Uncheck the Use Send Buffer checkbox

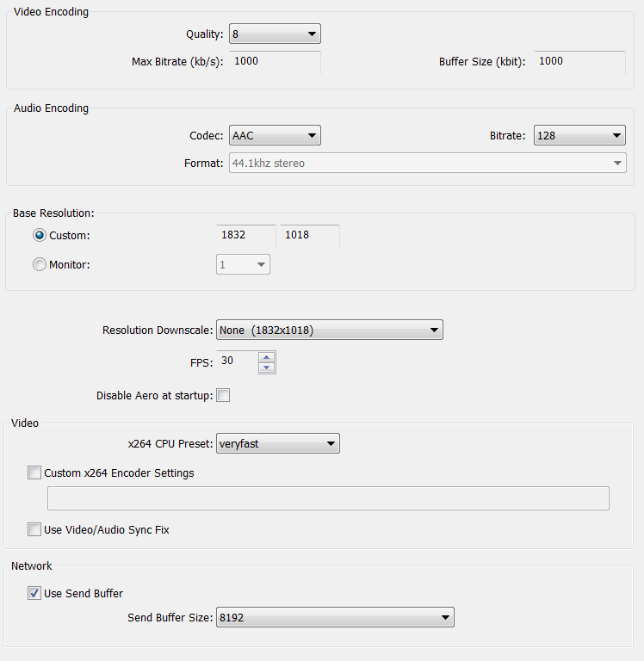coord(34,593)
